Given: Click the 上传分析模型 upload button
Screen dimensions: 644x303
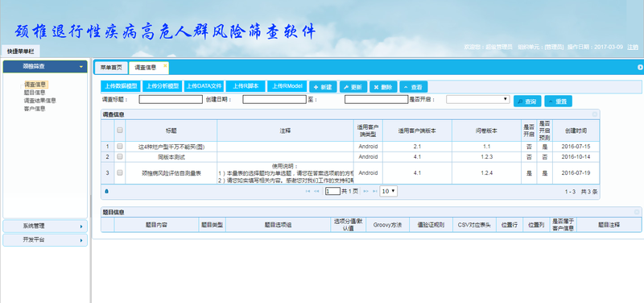Looking at the screenshot, I should 163,86.
